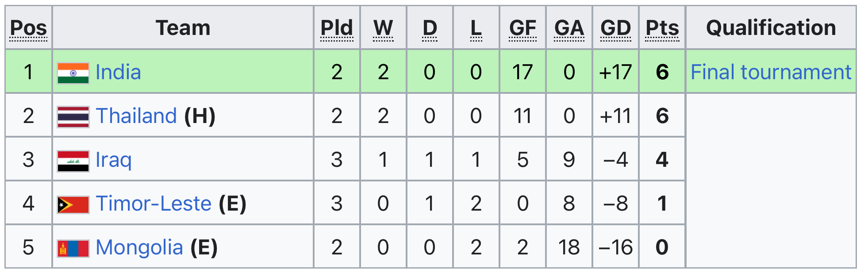Click the Pts column header abbreviation
The image size is (868, 273).
pyautogui.click(x=662, y=28)
